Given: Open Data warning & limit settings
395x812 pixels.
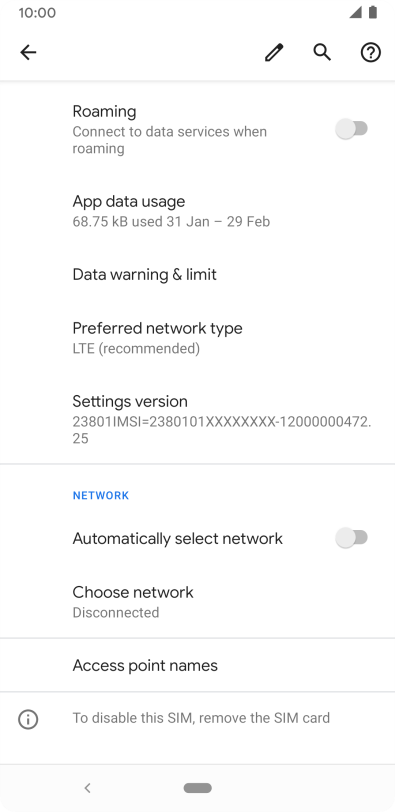Looking at the screenshot, I should tap(197, 274).
